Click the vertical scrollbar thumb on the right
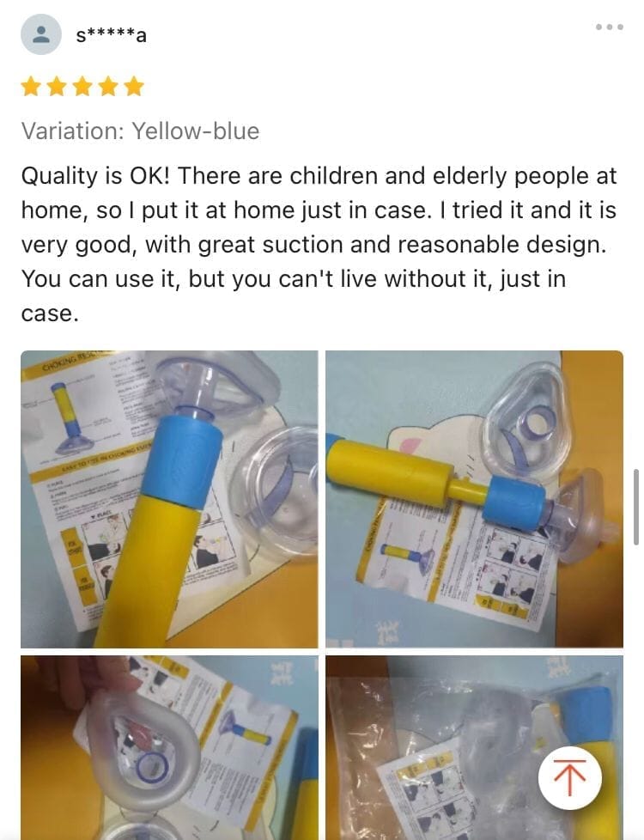Image resolution: width=644 pixels, height=840 pixels. [636, 507]
